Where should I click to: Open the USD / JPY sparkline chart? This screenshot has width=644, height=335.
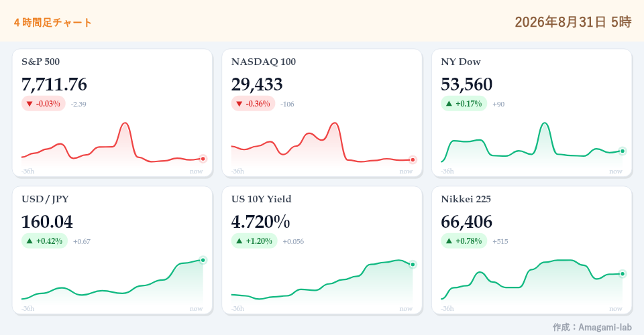pos(113,281)
